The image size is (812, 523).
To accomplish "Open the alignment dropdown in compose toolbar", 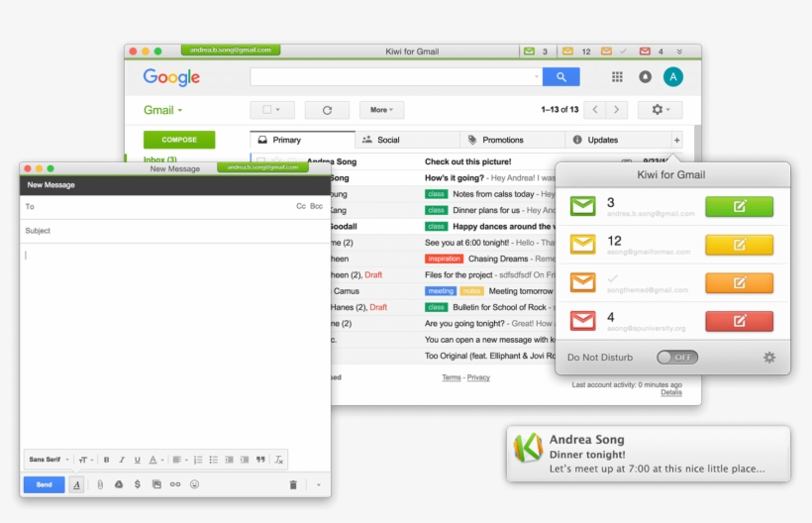I will click(179, 460).
